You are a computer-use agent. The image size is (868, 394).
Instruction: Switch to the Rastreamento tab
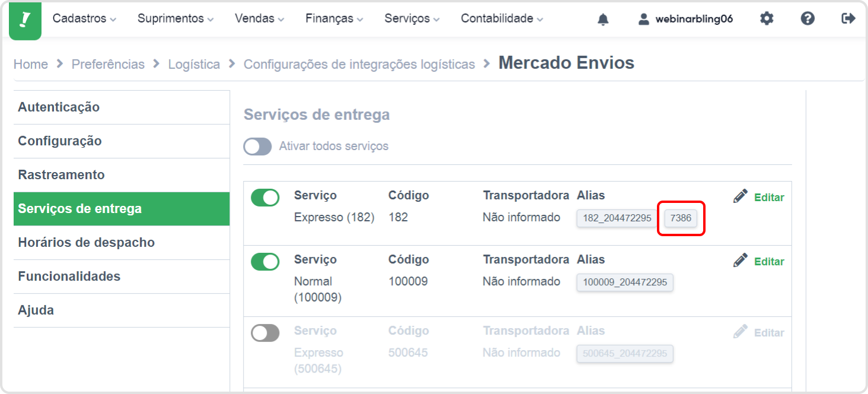coord(61,175)
